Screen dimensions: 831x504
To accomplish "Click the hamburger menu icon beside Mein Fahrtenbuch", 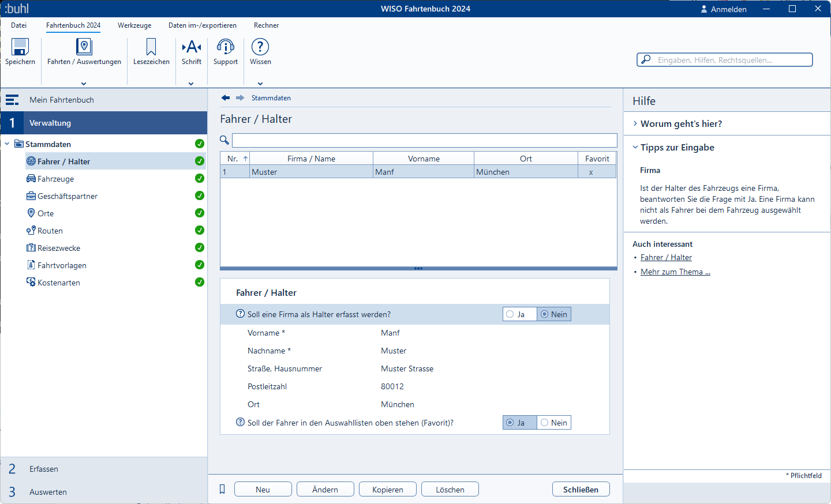I will [12, 100].
